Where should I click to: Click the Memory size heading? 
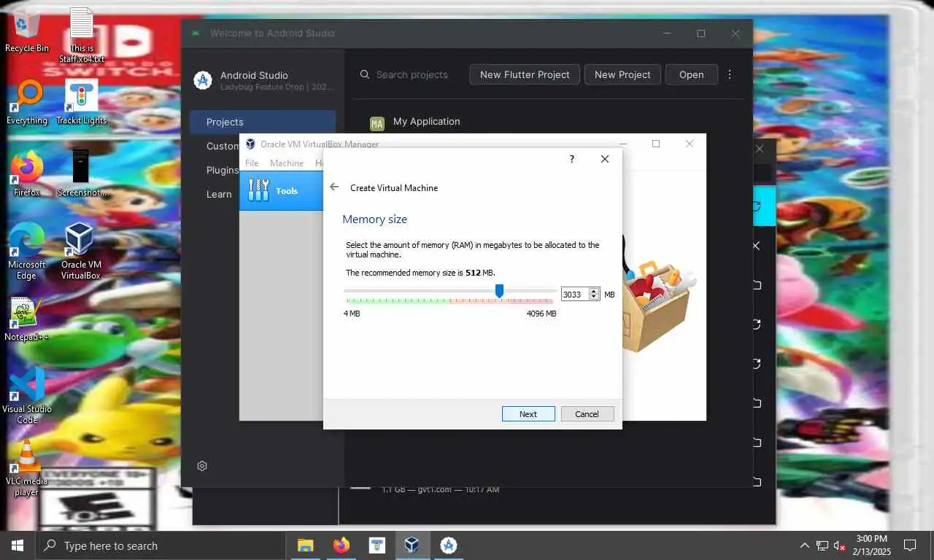(374, 219)
